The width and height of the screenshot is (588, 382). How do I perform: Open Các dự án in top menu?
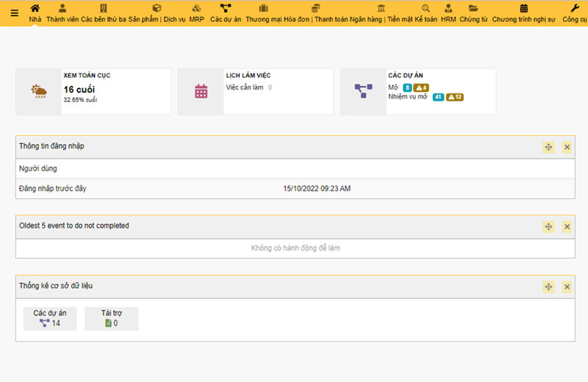coord(226,13)
